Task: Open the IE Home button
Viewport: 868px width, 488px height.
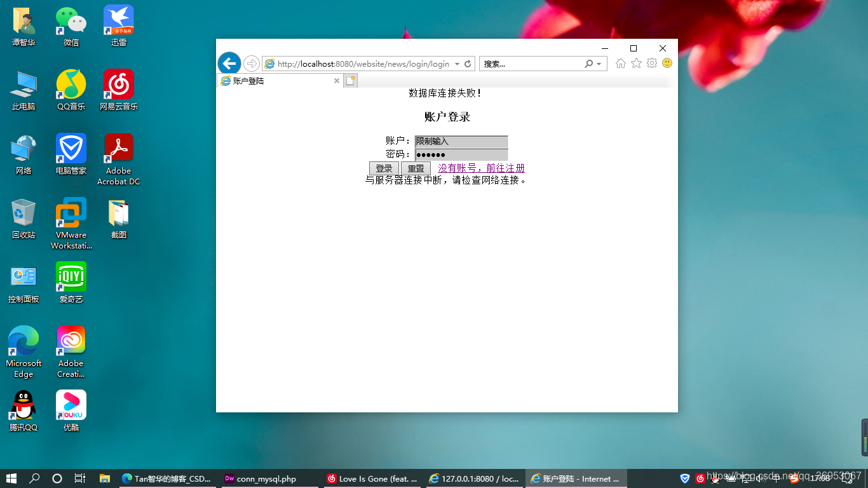Action: pyautogui.click(x=620, y=64)
